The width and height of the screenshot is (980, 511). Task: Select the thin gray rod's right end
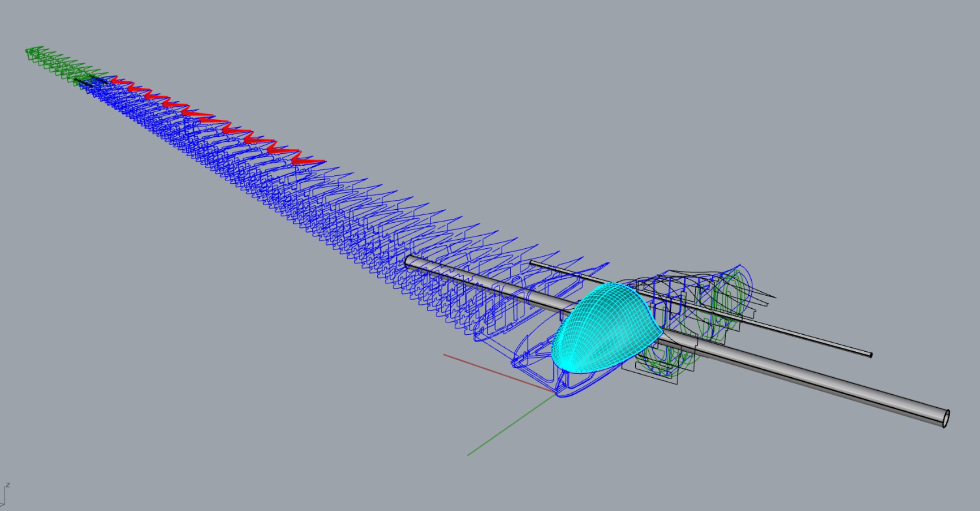[x=870, y=355]
